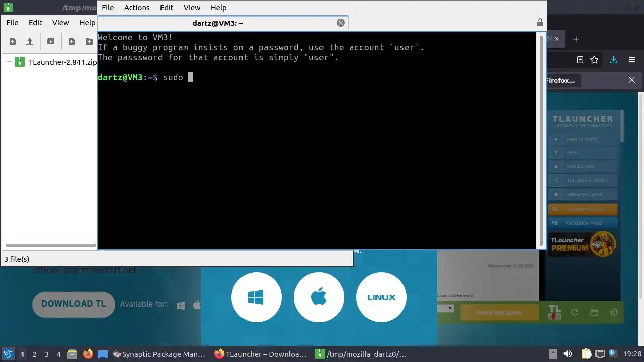This screenshot has width=644, height=362.
Task: Close the partially visible Firefox tab
Action: [x=556, y=39]
